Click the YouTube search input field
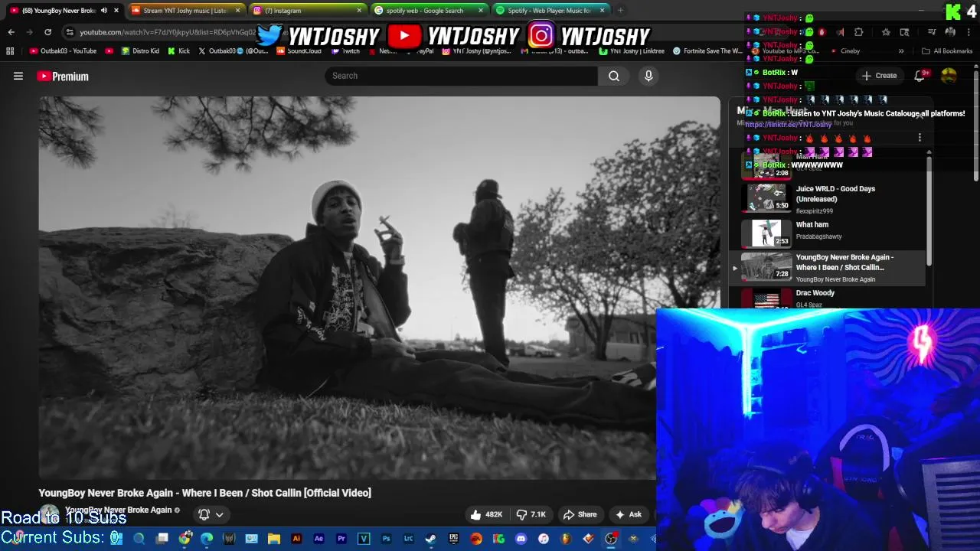 click(461, 76)
